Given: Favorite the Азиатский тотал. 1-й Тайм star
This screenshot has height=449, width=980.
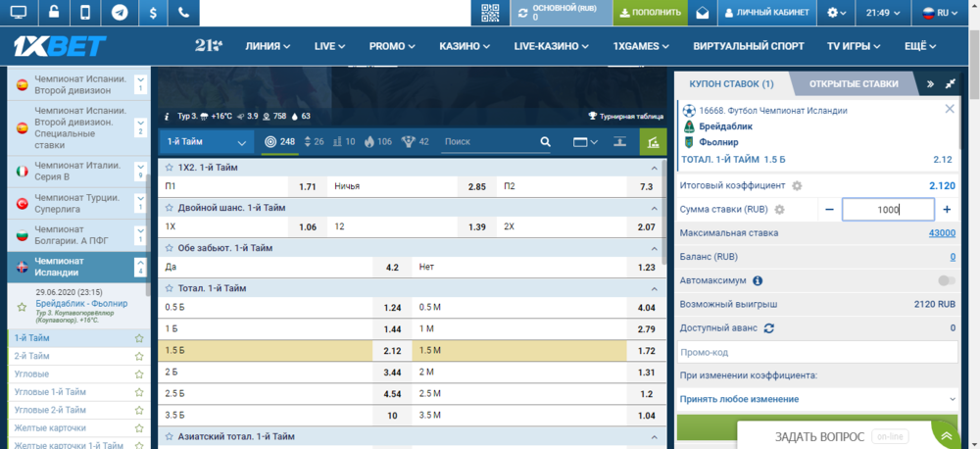Looking at the screenshot, I should (169, 436).
